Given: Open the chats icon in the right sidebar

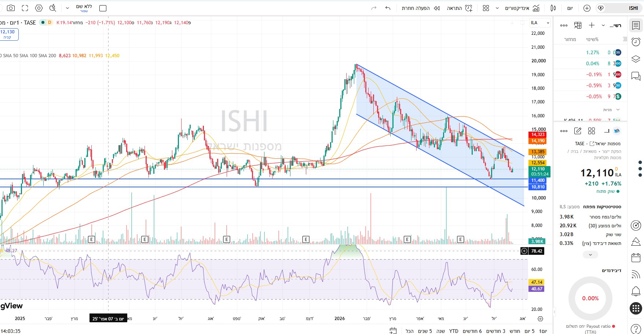Looking at the screenshot, I should point(636,76).
